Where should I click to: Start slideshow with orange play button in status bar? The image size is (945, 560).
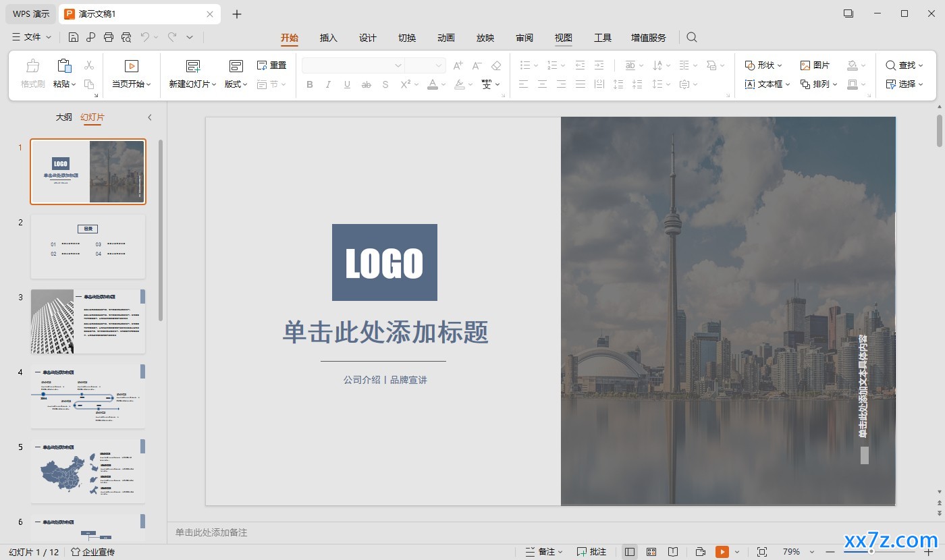722,552
